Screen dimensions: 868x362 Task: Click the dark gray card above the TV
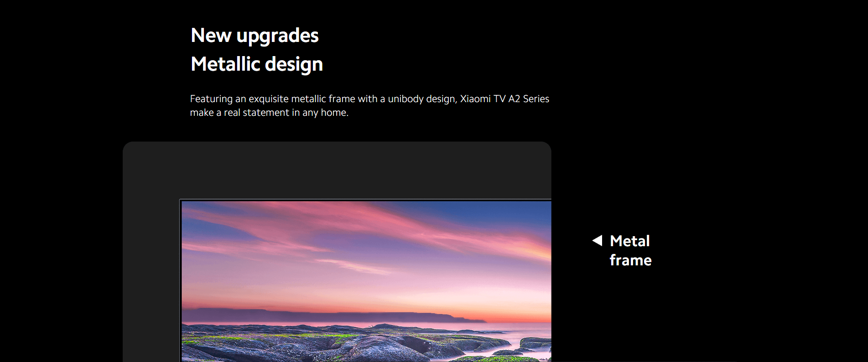click(x=337, y=170)
